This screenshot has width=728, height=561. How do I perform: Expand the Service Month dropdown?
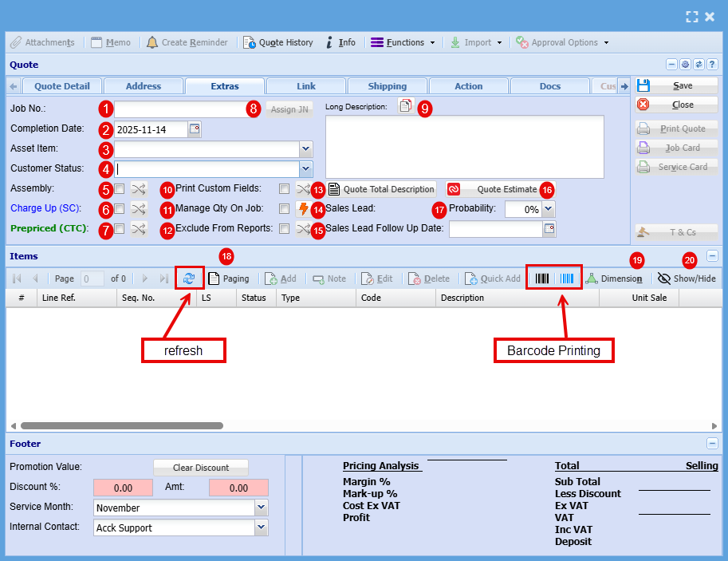point(261,508)
